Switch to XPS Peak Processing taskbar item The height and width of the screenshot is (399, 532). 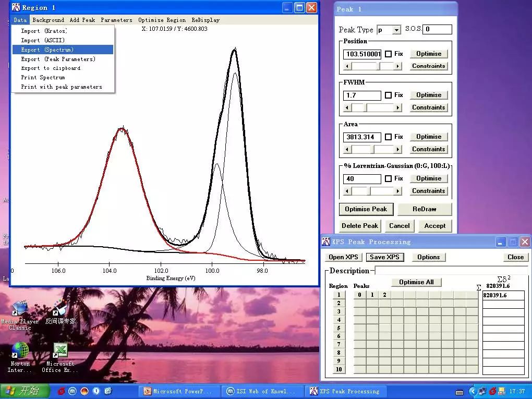coord(344,391)
